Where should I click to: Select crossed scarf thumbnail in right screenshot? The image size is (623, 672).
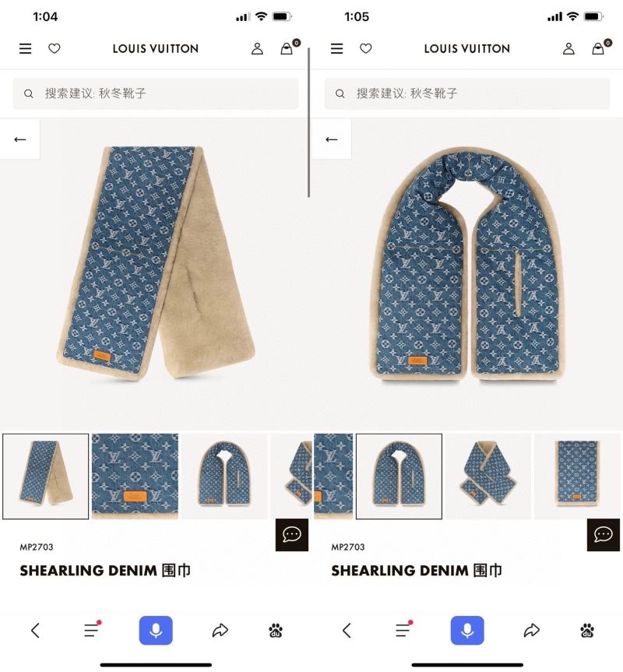(x=488, y=476)
